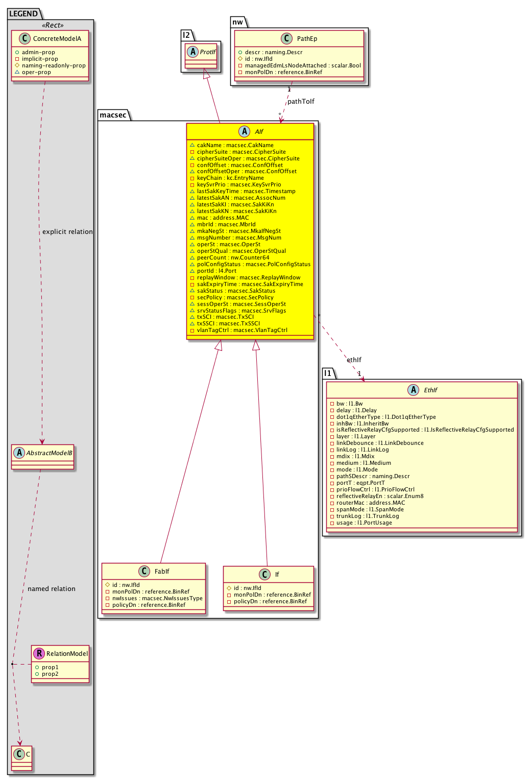Click the pathToIf relation label

(x=301, y=102)
